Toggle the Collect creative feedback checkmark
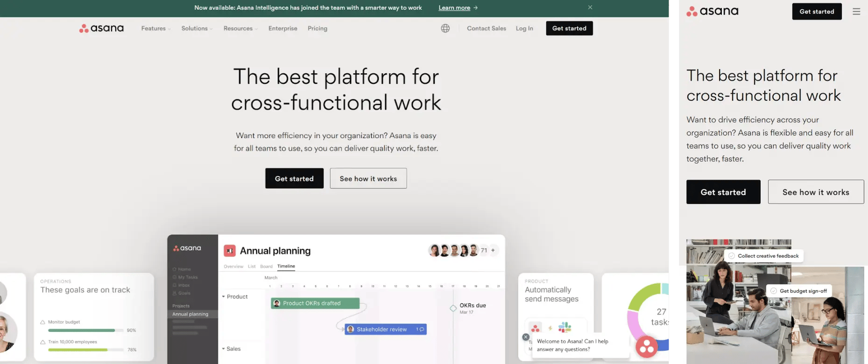 (x=732, y=256)
